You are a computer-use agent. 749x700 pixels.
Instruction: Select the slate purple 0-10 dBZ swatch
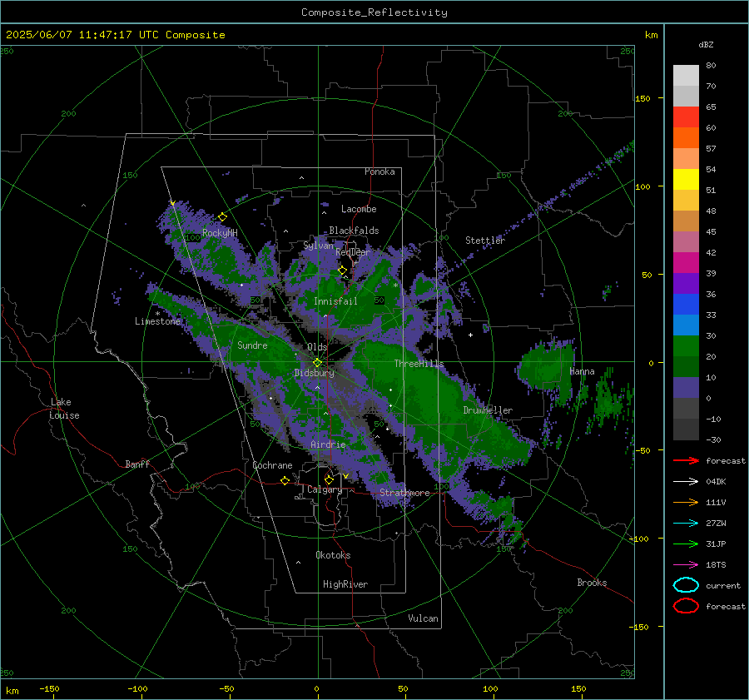(x=686, y=388)
